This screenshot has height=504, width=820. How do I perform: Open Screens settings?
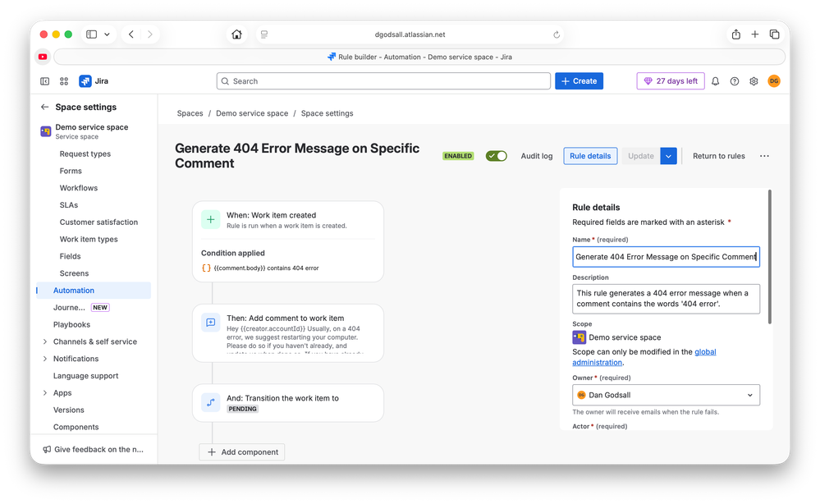74,273
